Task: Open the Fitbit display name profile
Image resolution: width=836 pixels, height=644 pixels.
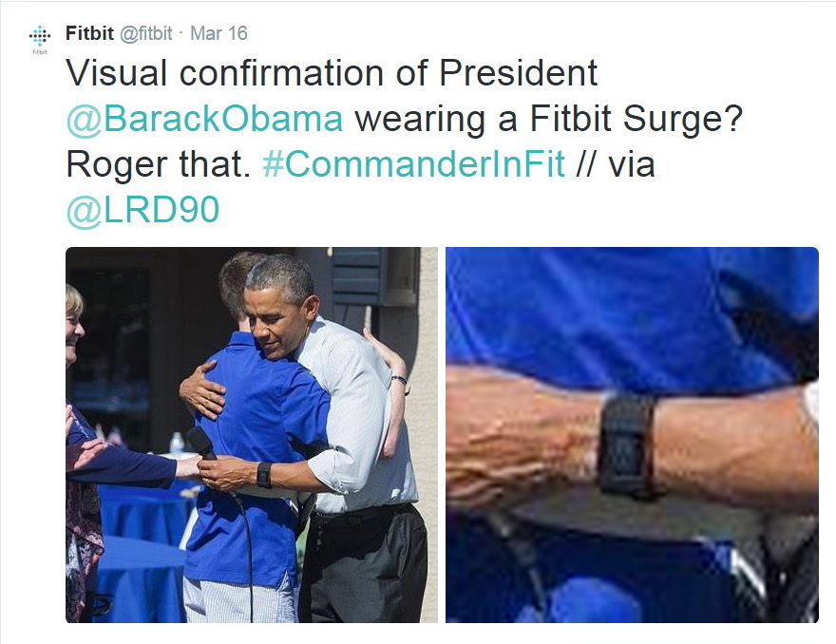Action: (x=89, y=33)
